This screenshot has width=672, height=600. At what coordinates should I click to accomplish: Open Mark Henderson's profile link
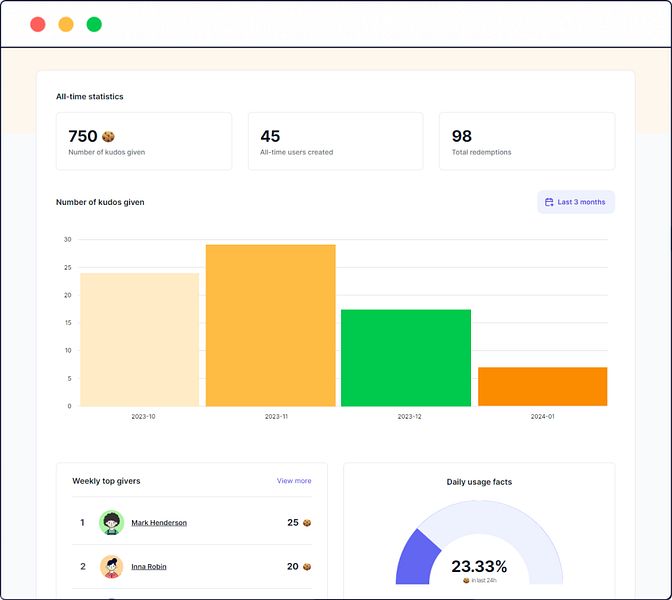pos(159,523)
